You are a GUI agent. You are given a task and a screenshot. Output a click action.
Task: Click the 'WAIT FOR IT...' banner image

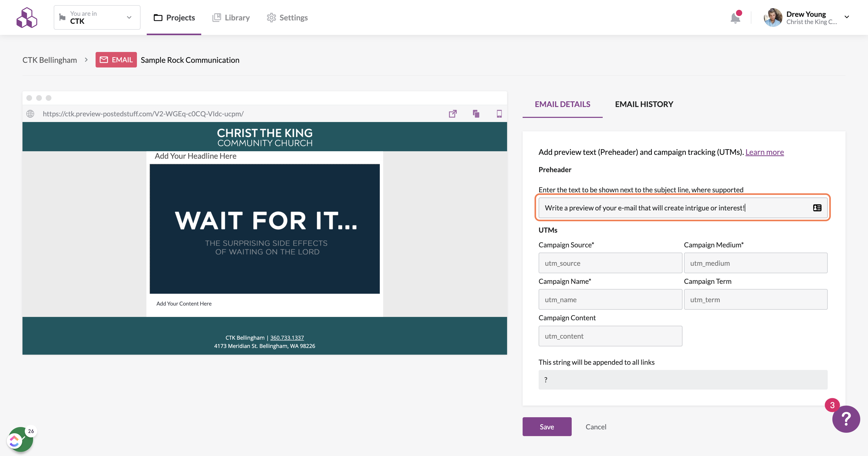click(265, 229)
